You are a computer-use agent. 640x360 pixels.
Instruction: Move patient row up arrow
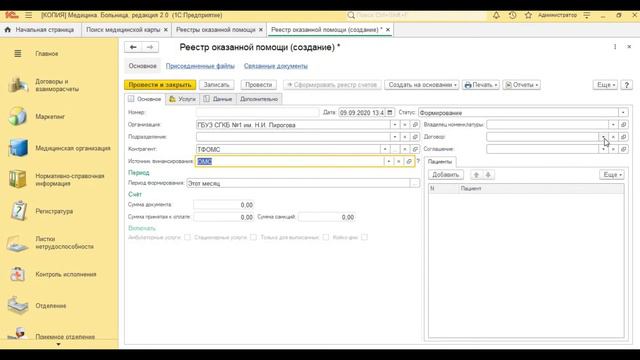(x=476, y=175)
